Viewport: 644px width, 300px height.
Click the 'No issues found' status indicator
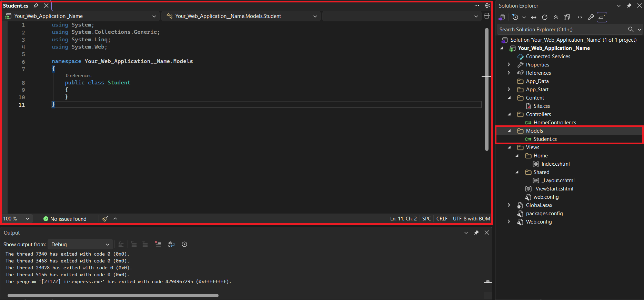pos(65,219)
